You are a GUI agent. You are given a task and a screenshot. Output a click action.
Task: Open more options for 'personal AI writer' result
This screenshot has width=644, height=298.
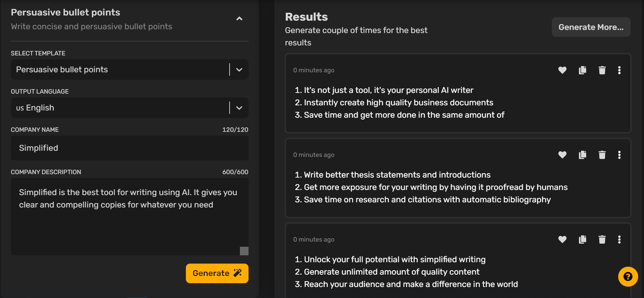tap(619, 70)
